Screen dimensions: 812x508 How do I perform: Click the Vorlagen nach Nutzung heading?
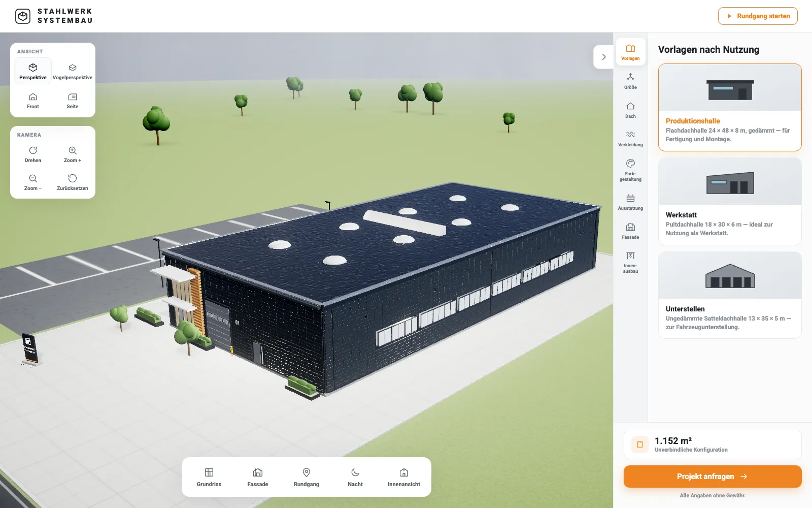coord(708,49)
